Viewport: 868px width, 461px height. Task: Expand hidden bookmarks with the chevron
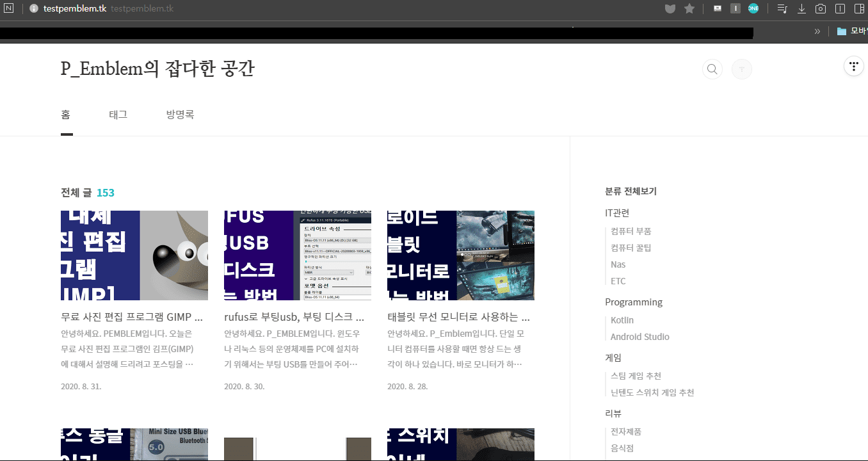[x=817, y=30]
